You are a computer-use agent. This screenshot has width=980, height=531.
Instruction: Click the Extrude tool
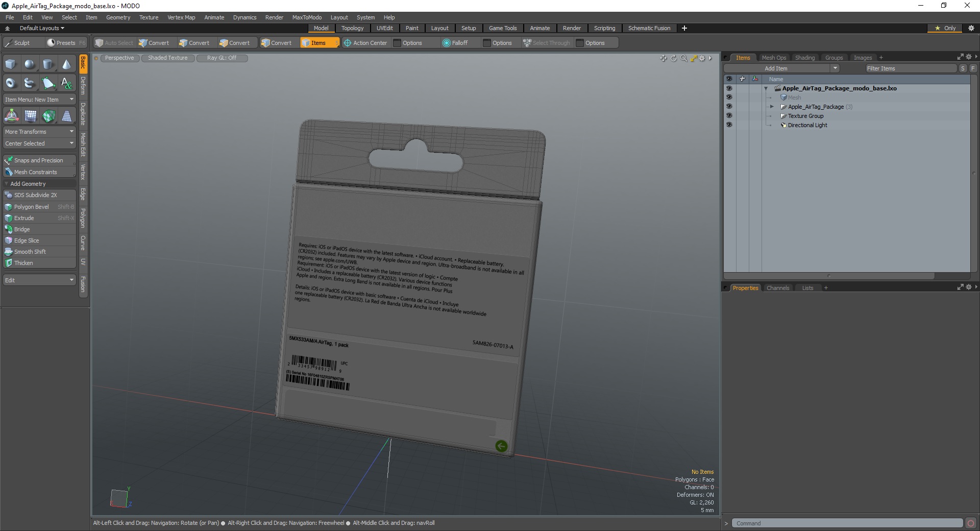pyautogui.click(x=39, y=218)
